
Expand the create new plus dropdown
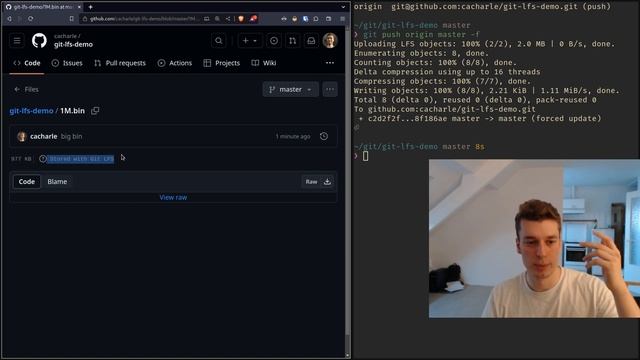(249, 41)
